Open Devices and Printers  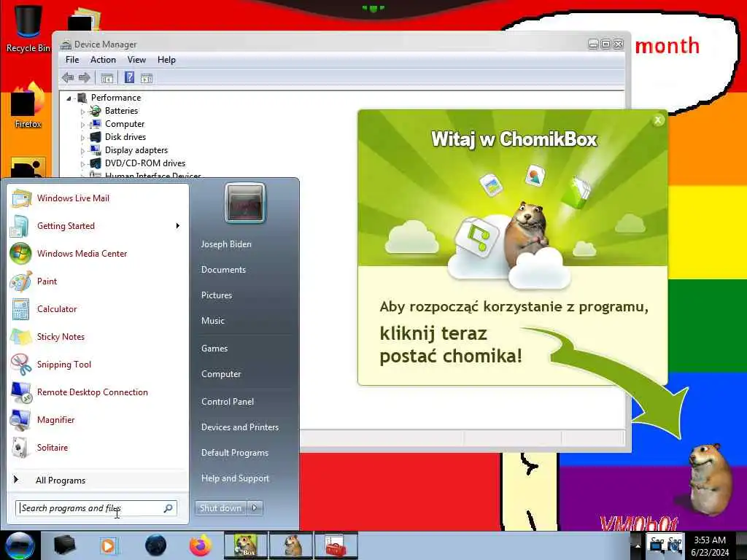point(239,427)
